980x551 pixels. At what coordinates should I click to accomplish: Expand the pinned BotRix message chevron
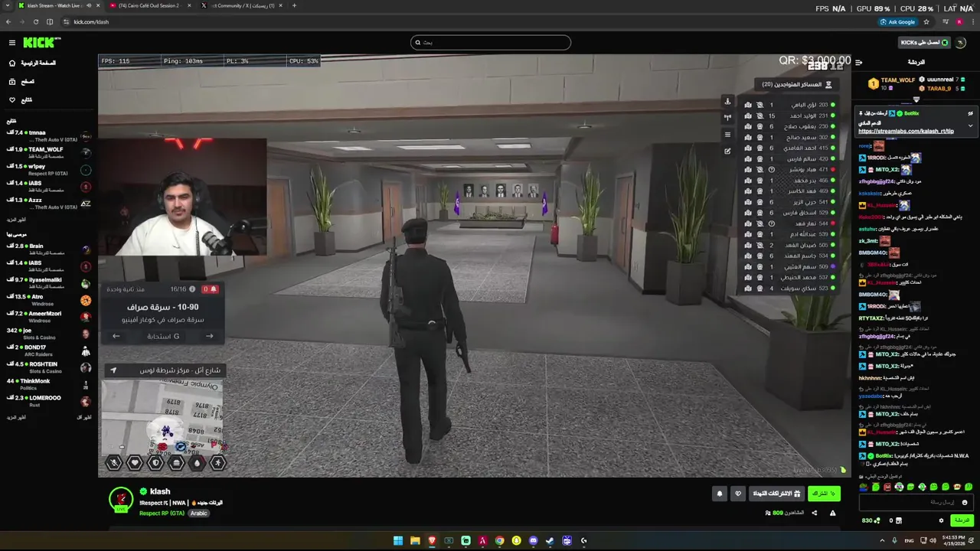pyautogui.click(x=970, y=126)
